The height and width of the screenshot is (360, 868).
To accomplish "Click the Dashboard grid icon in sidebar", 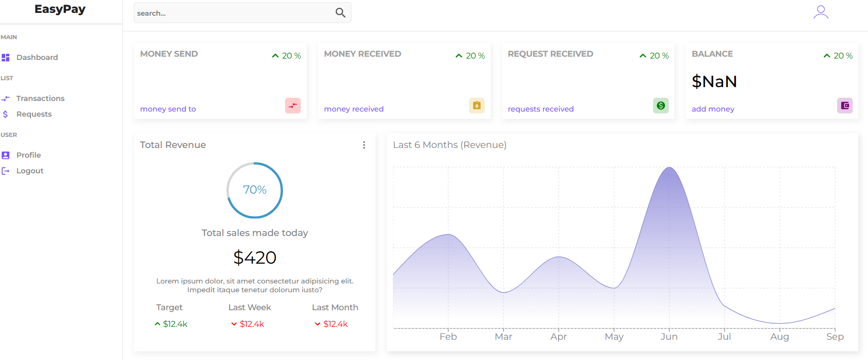I will (6, 58).
